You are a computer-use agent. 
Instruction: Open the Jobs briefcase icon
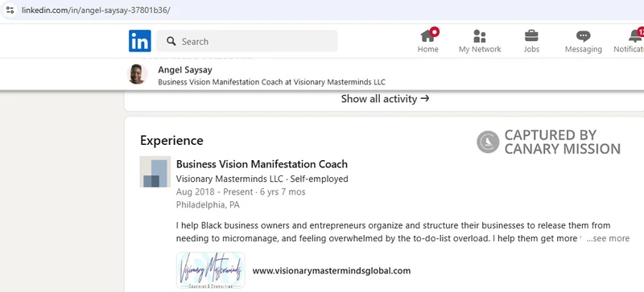(531, 36)
